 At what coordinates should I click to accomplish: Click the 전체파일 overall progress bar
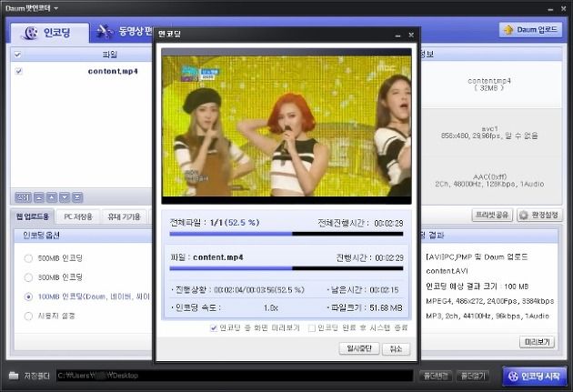point(286,234)
